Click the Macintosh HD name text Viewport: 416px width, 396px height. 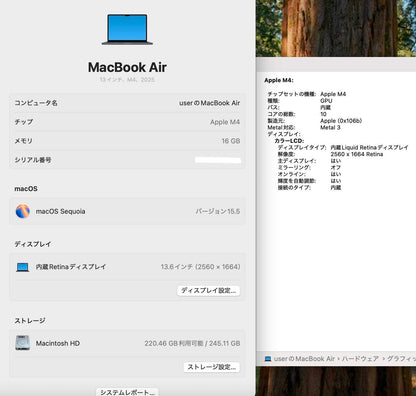pos(58,343)
